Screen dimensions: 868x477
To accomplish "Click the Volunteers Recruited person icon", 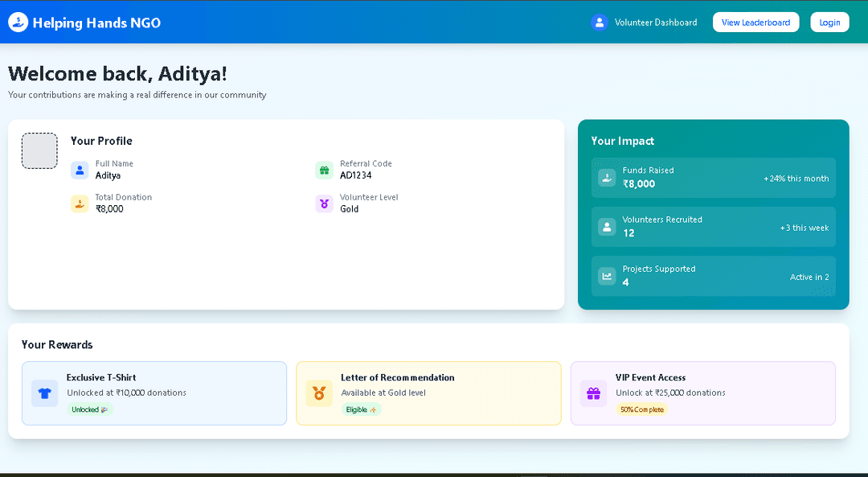I will pos(606,227).
